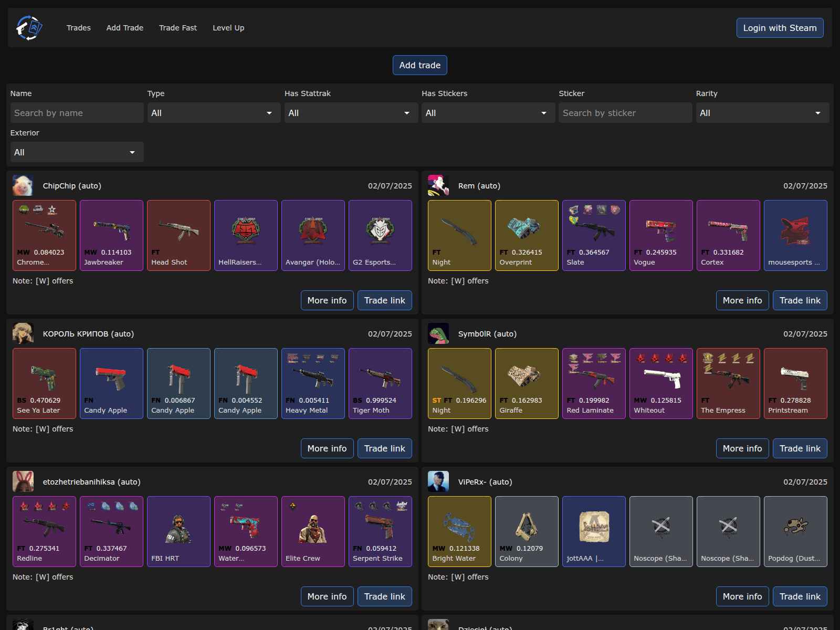Image resolution: width=840 pixels, height=630 pixels.
Task: Select Candy Apple with float 0.004552
Action: point(246,383)
